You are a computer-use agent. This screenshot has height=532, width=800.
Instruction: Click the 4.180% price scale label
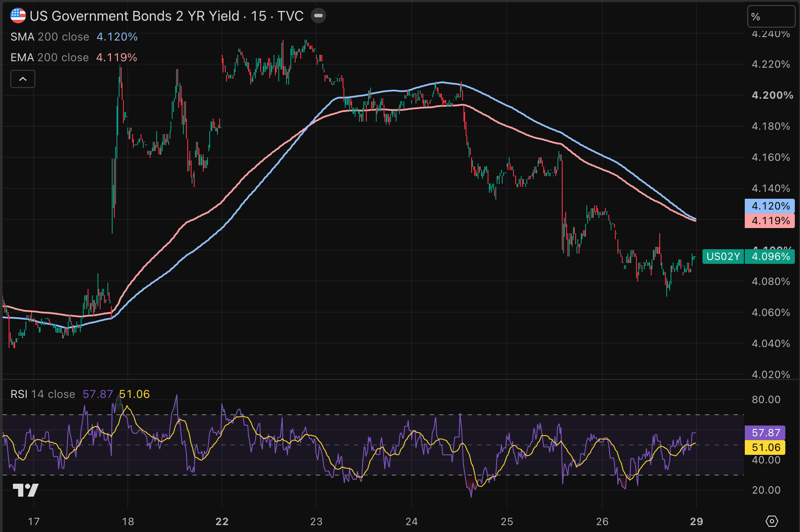click(x=771, y=126)
